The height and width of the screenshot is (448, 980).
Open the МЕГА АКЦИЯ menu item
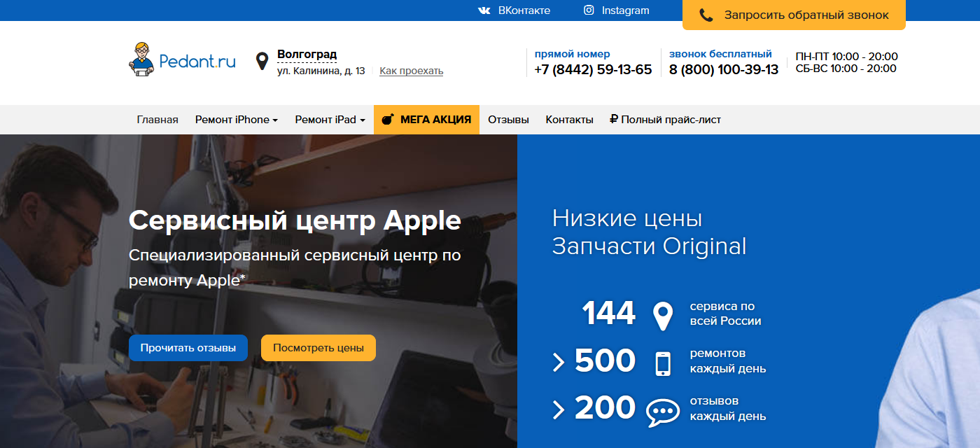(x=426, y=119)
